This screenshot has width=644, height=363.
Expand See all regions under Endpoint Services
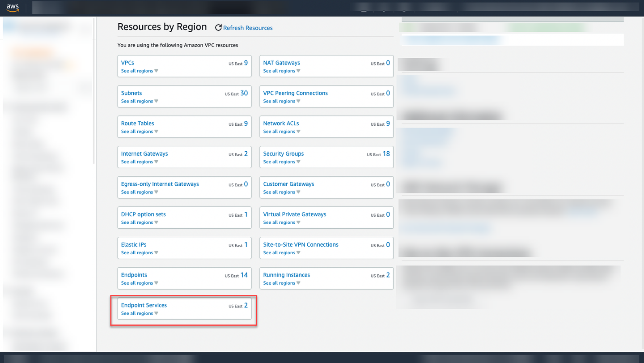140,313
